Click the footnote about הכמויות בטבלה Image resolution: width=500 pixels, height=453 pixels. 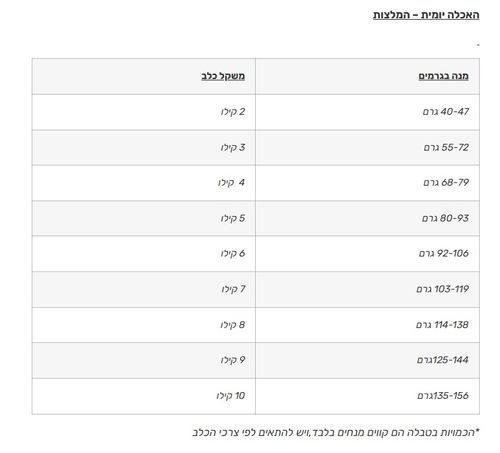click(x=336, y=433)
